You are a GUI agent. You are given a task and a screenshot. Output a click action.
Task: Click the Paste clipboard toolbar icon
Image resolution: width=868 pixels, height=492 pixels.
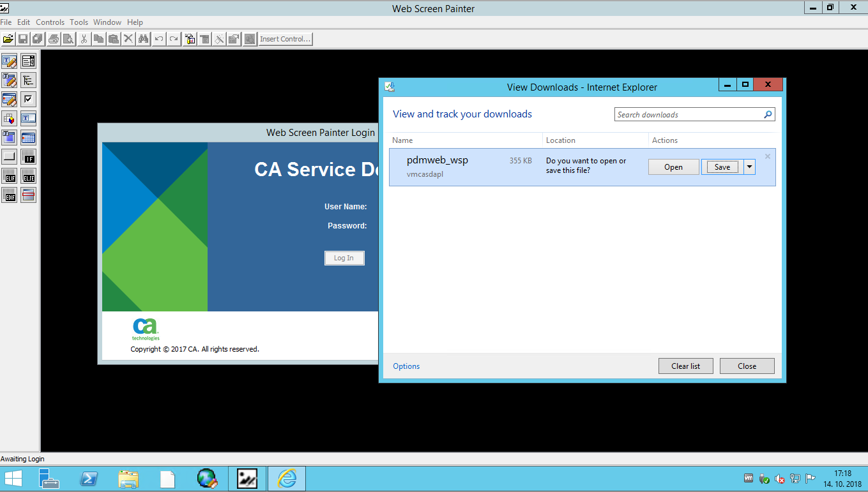114,39
